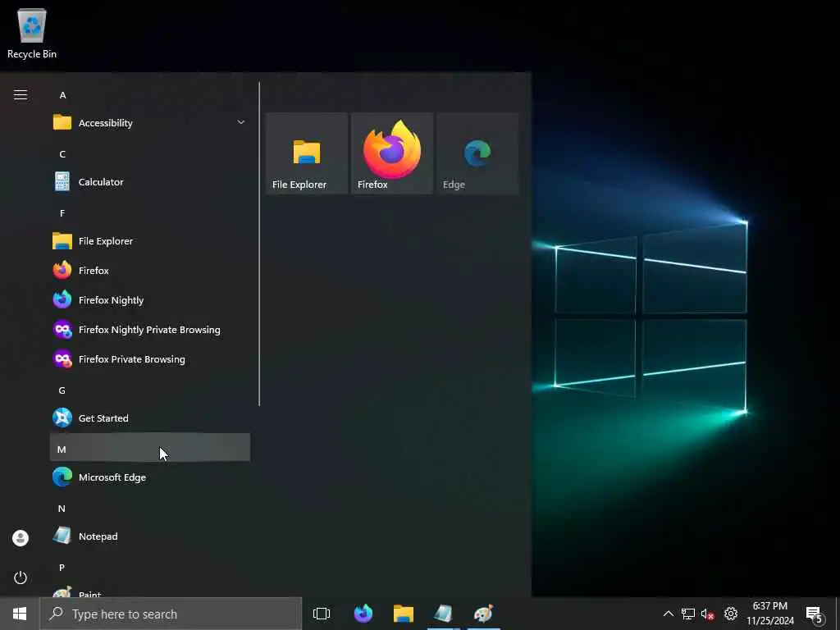Viewport: 840px width, 630px height.
Task: Open the muted volume tray icon
Action: point(708,614)
